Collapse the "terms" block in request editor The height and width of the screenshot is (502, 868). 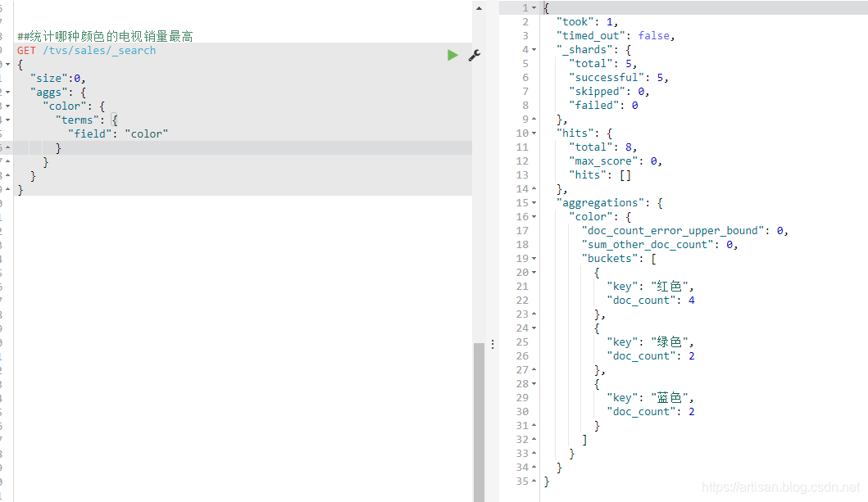tap(7, 120)
